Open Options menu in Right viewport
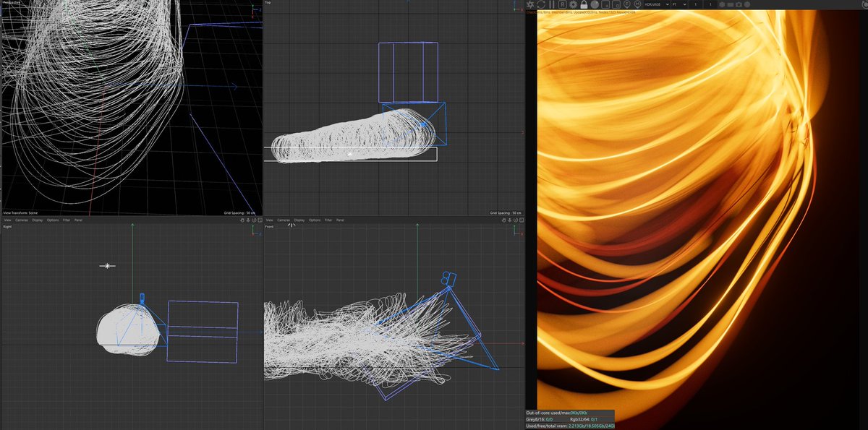Viewport: 868px width, 430px height. [53, 220]
